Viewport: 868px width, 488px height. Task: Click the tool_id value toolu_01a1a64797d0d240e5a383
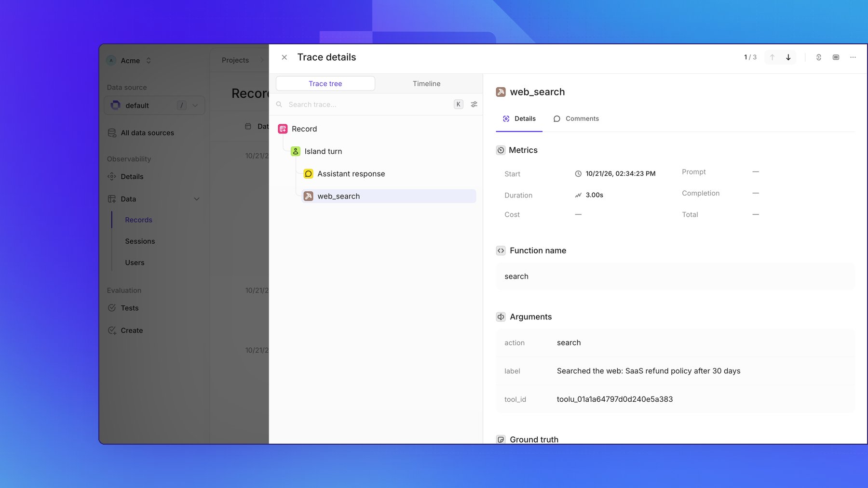click(x=615, y=399)
